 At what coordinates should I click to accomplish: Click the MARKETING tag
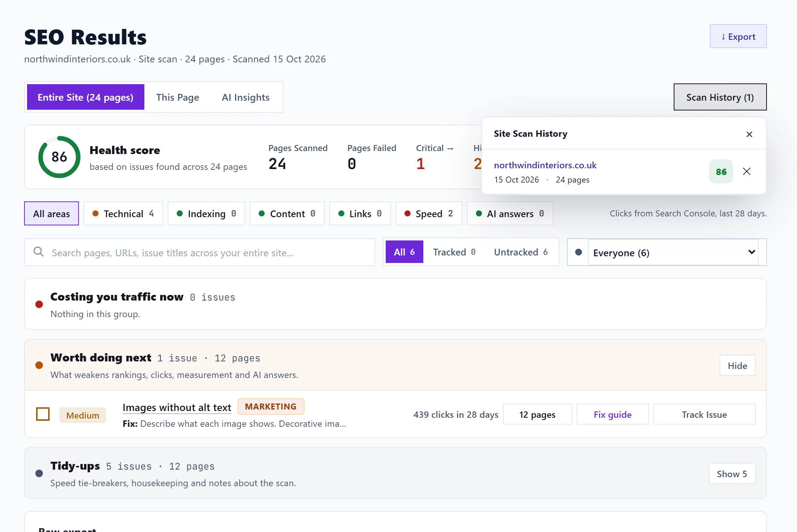pos(271,407)
